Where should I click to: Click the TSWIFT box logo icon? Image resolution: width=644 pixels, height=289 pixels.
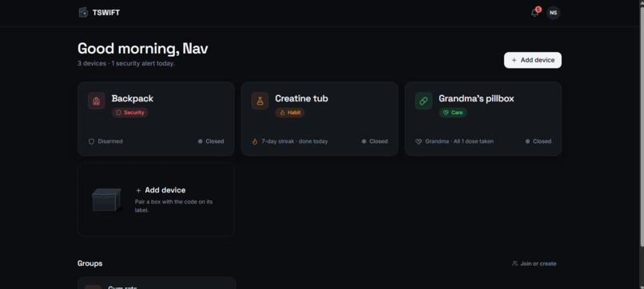(83, 12)
